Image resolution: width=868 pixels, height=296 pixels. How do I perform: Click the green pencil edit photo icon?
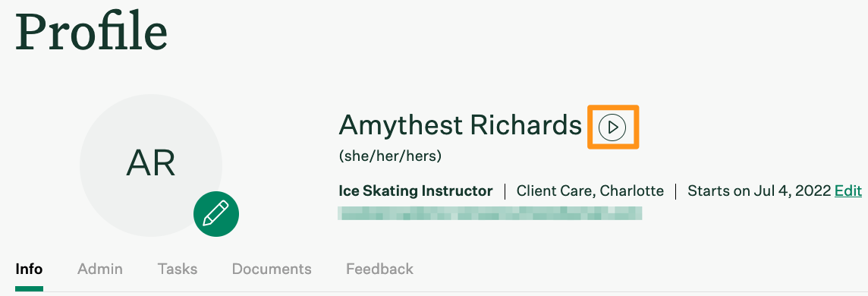(216, 213)
